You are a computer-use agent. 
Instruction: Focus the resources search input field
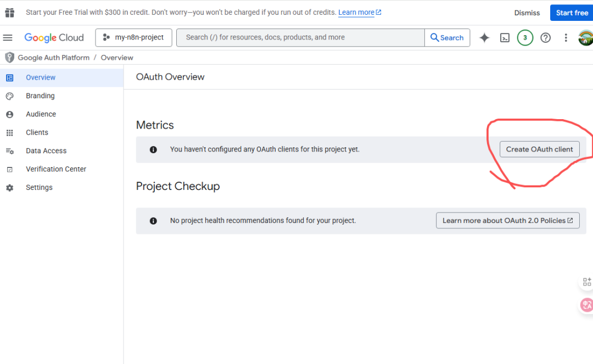click(300, 37)
